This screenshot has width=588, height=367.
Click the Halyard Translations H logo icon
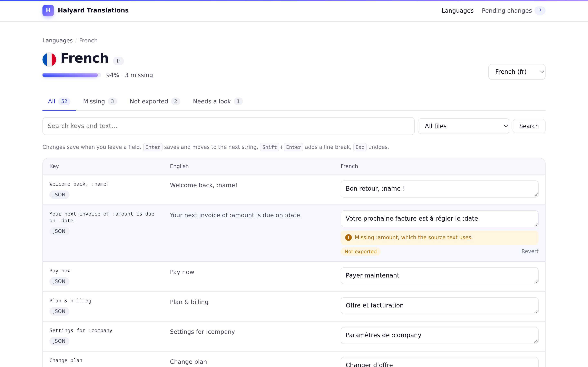pyautogui.click(x=48, y=10)
